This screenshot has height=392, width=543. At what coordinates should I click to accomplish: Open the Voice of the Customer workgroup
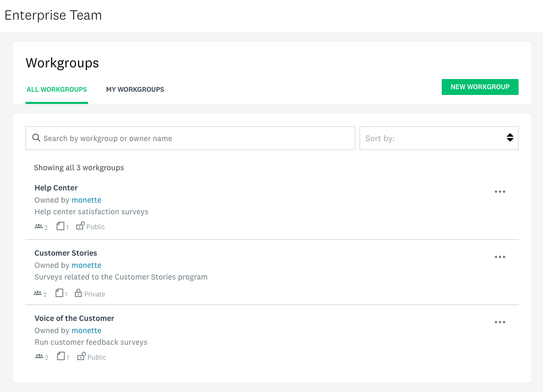pyautogui.click(x=74, y=318)
